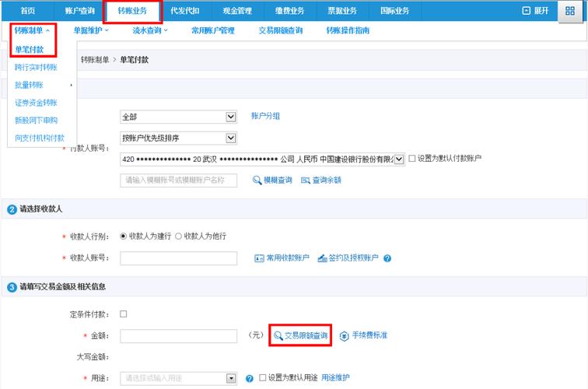Screen dimensions: 588x389
Task: Open the 用途 combo box
Action: pos(179,378)
